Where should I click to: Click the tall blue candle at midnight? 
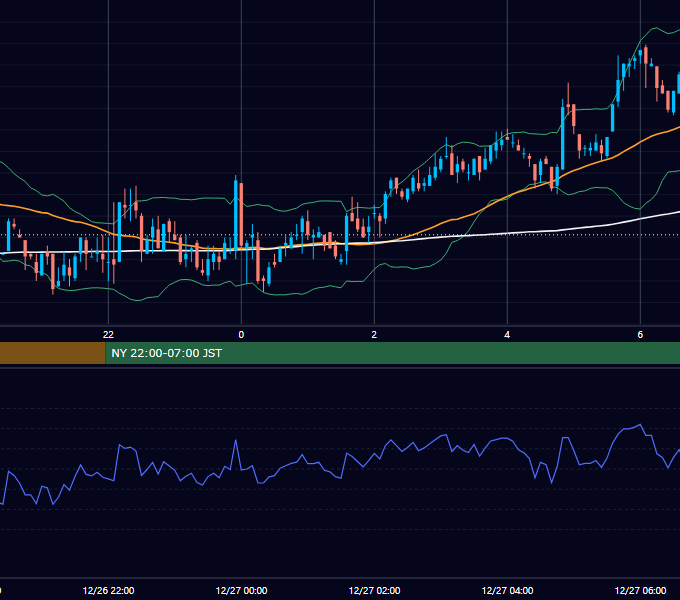click(236, 217)
